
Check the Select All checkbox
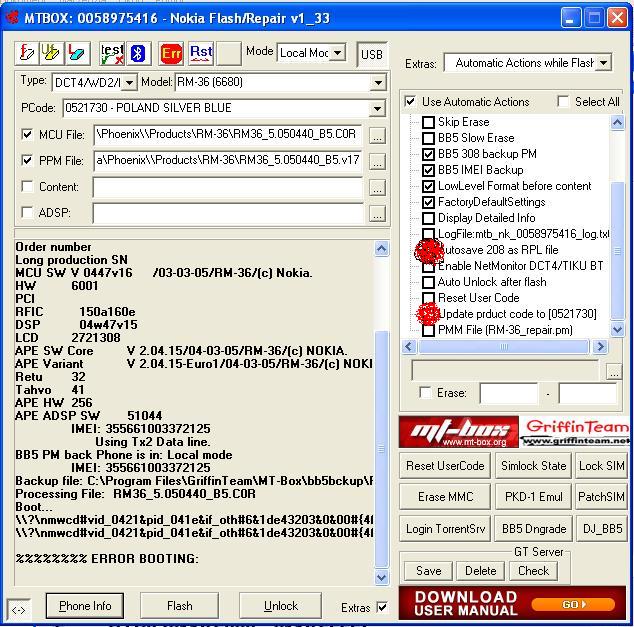coord(563,101)
